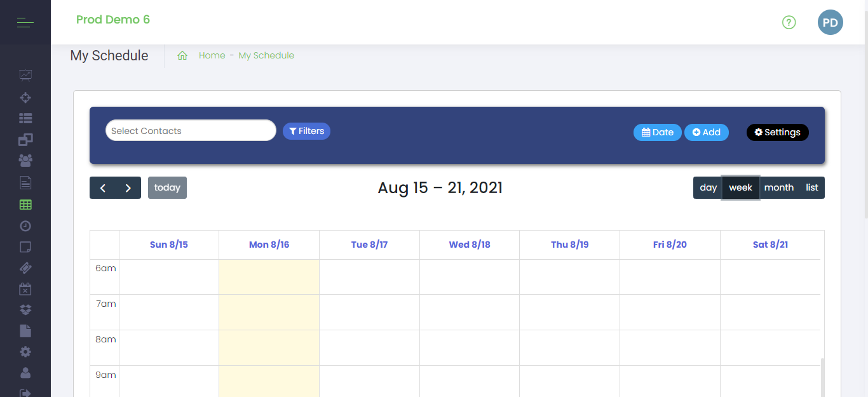The image size is (868, 397).
Task: Open the clock icon in sidebar
Action: (x=25, y=225)
